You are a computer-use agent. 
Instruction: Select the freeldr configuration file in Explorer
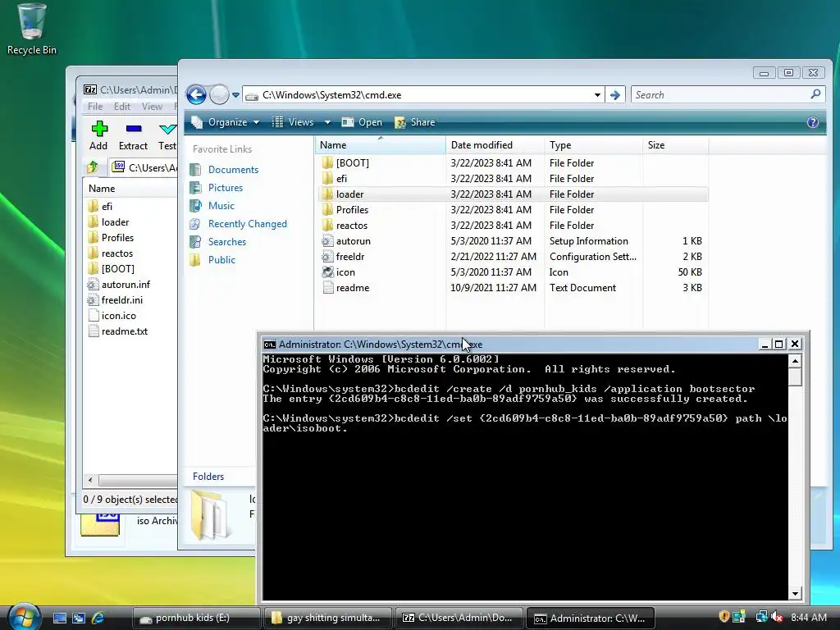514,257
